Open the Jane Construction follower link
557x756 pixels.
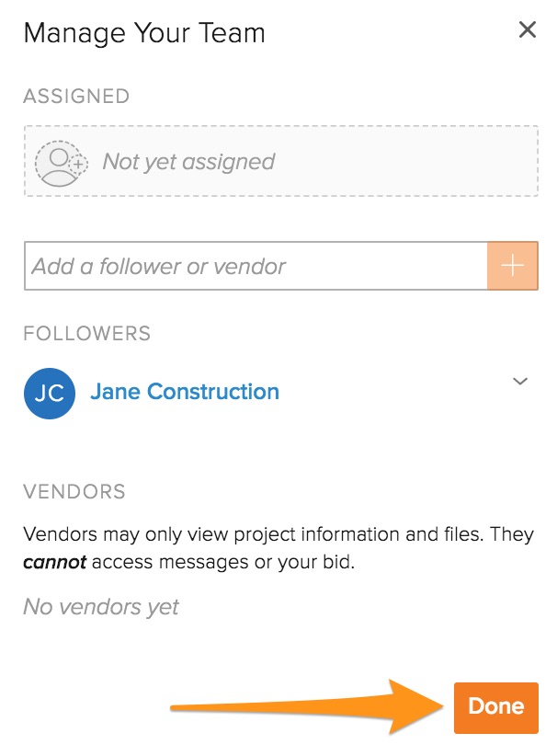click(x=184, y=392)
